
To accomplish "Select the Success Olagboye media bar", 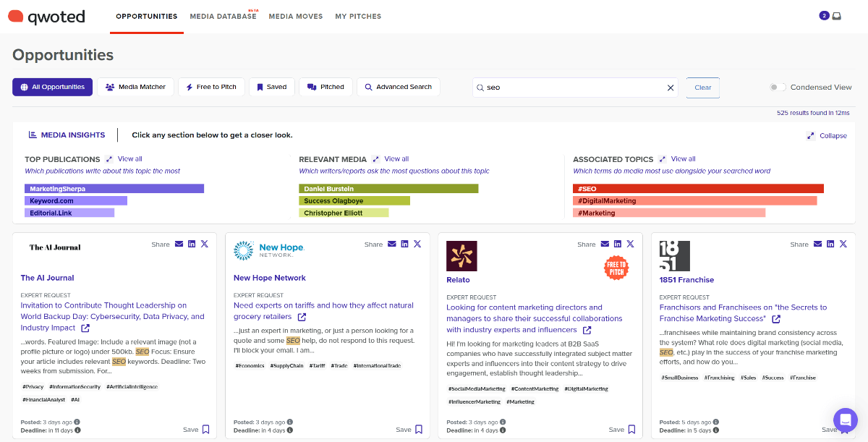I will click(x=354, y=200).
